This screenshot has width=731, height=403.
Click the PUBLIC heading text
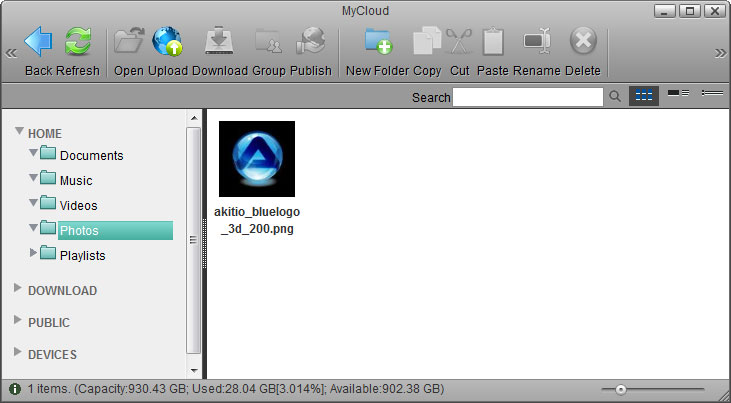tap(49, 323)
